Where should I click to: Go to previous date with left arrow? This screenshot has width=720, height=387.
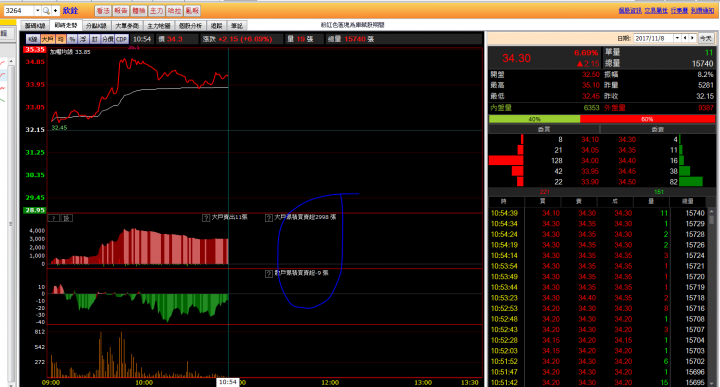pos(685,38)
